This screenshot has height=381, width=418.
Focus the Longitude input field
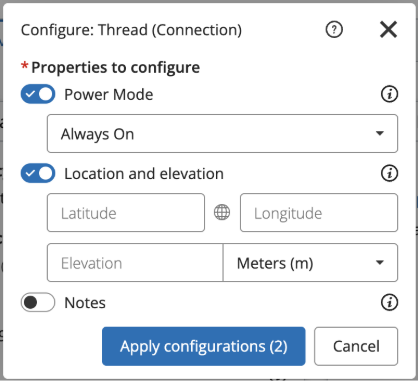point(319,213)
